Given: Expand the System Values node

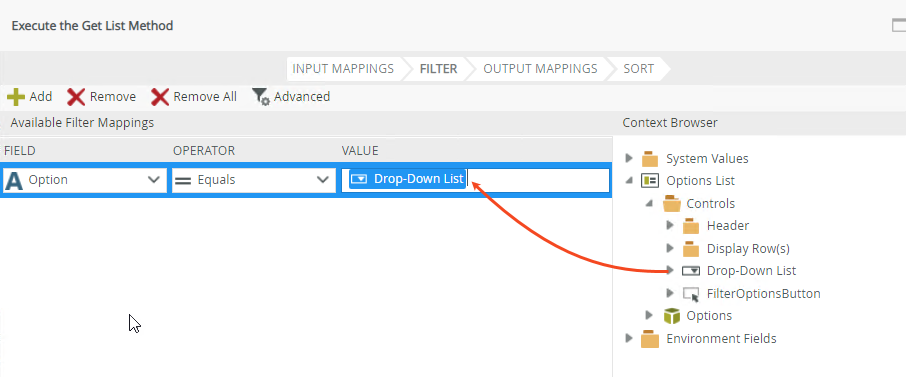Looking at the screenshot, I should (x=629, y=158).
